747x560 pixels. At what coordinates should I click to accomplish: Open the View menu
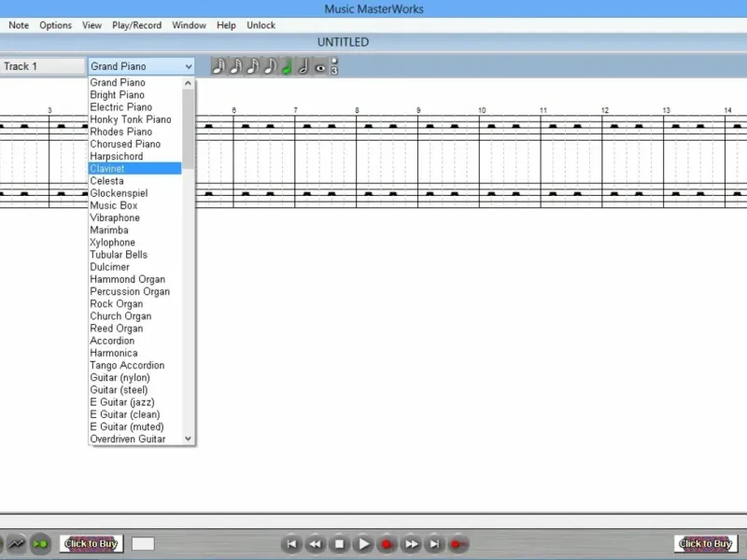click(x=92, y=25)
